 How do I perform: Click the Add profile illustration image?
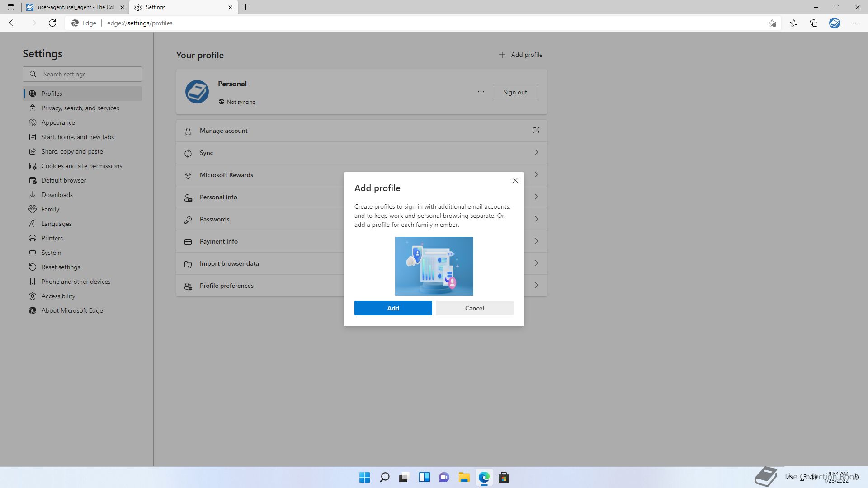click(434, 266)
